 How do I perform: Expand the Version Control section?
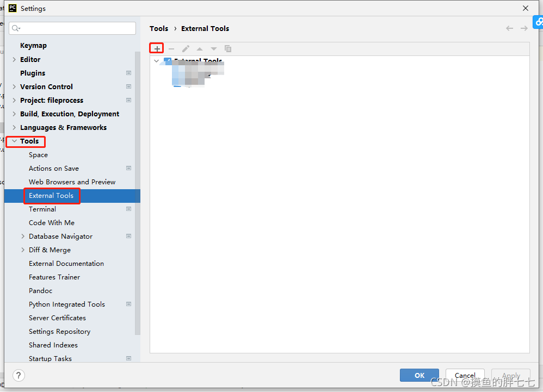point(14,86)
